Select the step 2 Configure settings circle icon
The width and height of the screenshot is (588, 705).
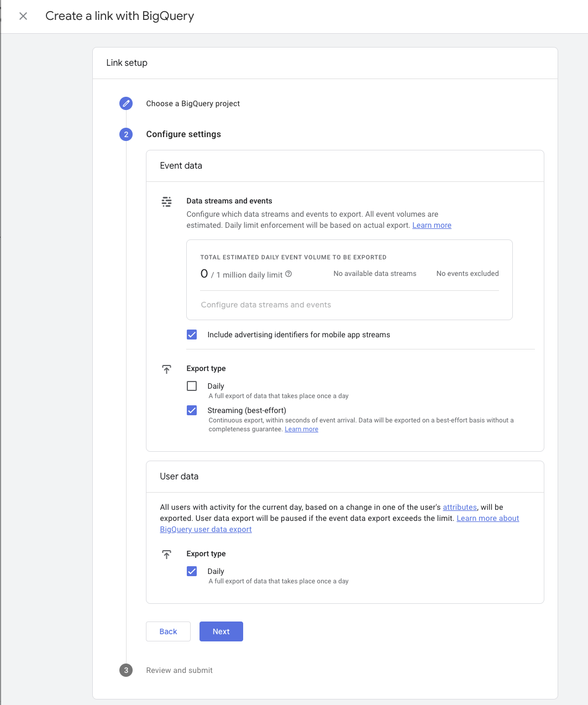125,134
